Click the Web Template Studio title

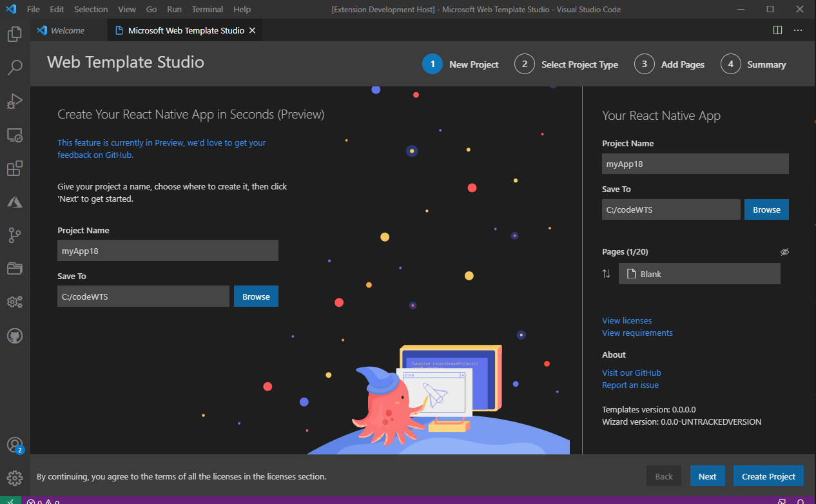pos(126,63)
